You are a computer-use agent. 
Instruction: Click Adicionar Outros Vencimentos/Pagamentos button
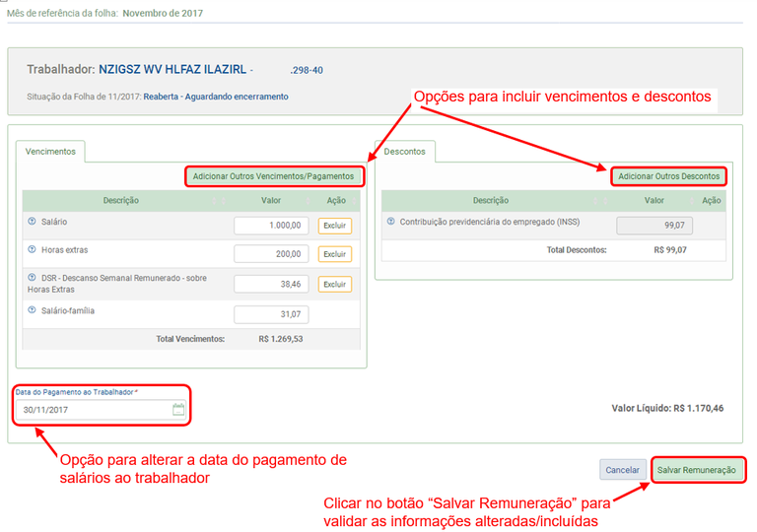[273, 176]
